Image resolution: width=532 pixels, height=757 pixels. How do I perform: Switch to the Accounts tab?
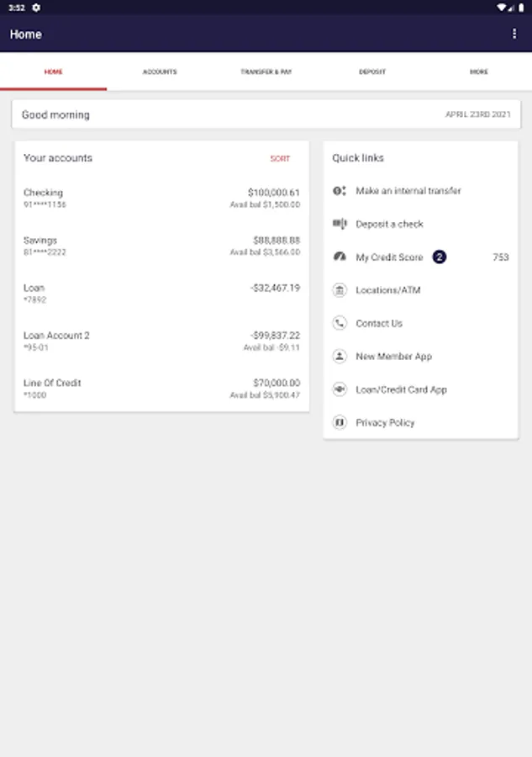point(160,71)
